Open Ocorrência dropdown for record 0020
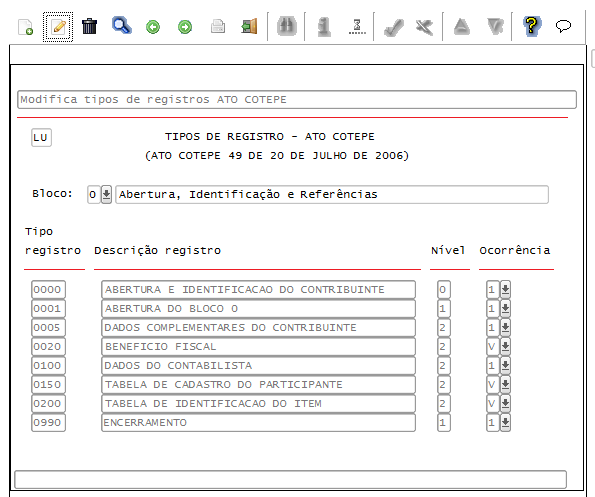This screenshot has width=595, height=497. (x=505, y=346)
